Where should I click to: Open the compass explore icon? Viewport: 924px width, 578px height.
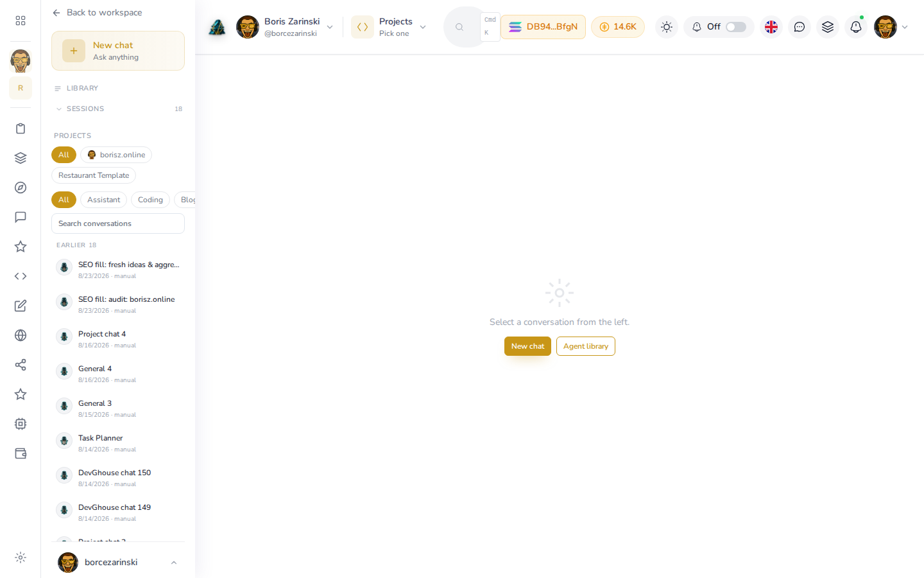click(21, 188)
